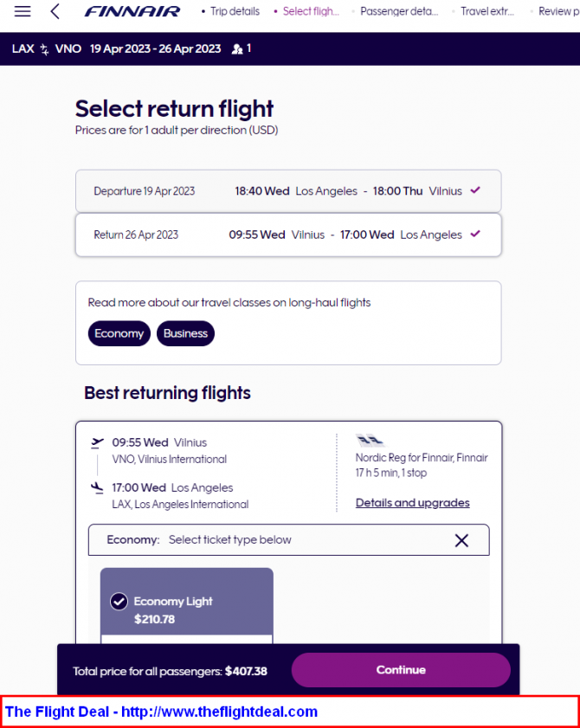Click the return flight checkmark
Image resolution: width=580 pixels, height=728 pixels.
(x=475, y=234)
